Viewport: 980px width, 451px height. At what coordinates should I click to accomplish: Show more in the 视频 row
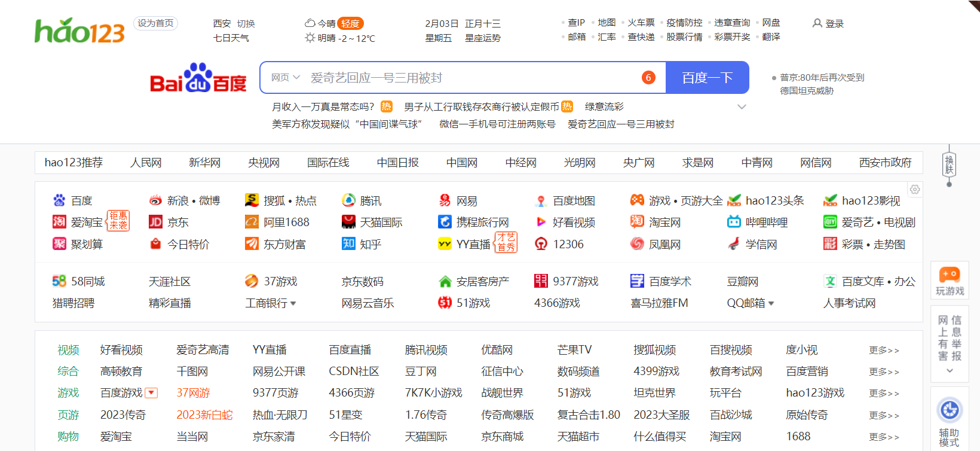click(884, 350)
